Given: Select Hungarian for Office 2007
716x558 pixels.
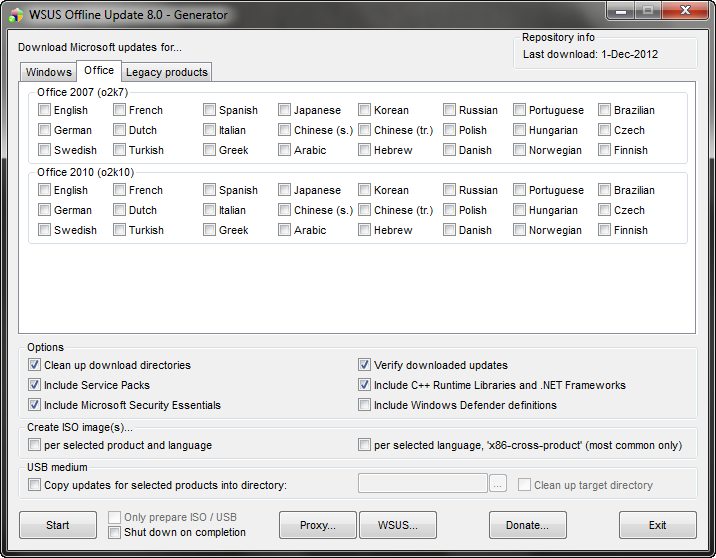Looking at the screenshot, I should pyautogui.click(x=519, y=130).
